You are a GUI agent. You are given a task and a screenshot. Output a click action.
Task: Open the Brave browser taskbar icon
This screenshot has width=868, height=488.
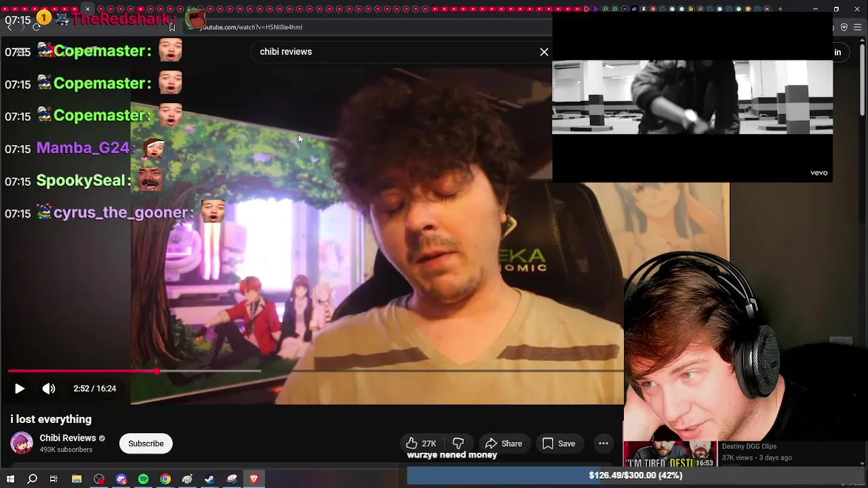point(254,479)
